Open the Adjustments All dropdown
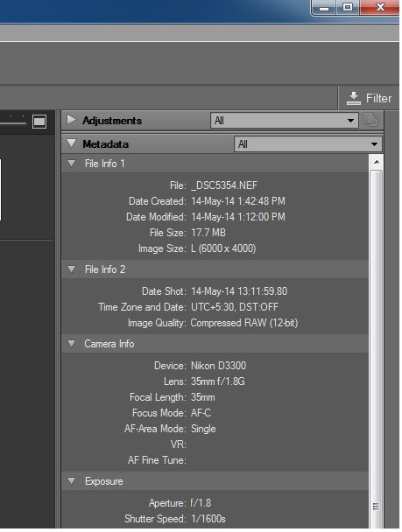Screen dimensions: 402x532 coord(284,121)
